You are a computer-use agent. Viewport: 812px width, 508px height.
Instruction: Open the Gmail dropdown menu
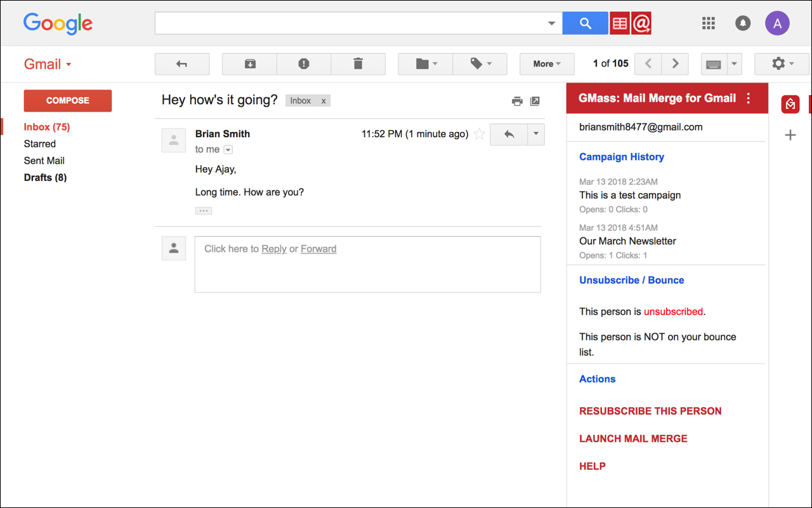point(48,64)
